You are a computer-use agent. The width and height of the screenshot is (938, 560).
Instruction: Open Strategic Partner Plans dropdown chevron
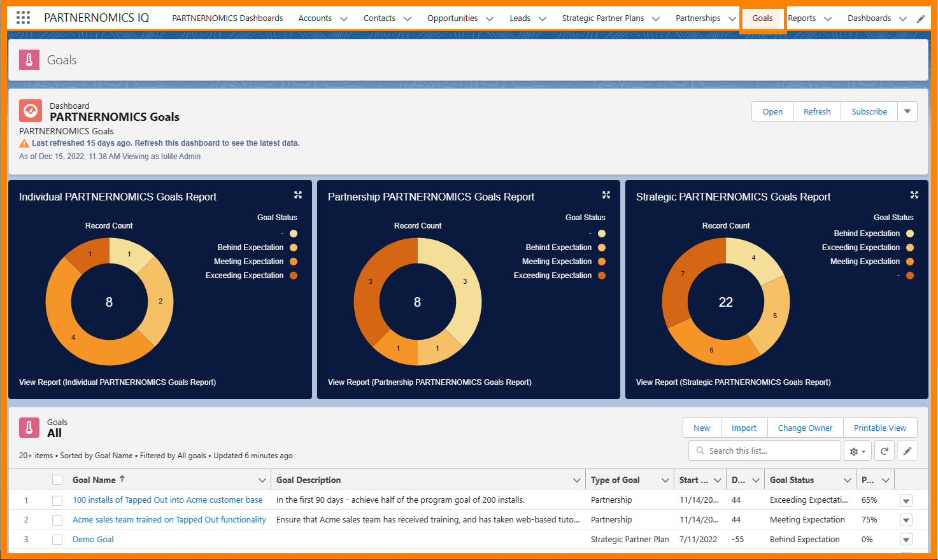656,18
